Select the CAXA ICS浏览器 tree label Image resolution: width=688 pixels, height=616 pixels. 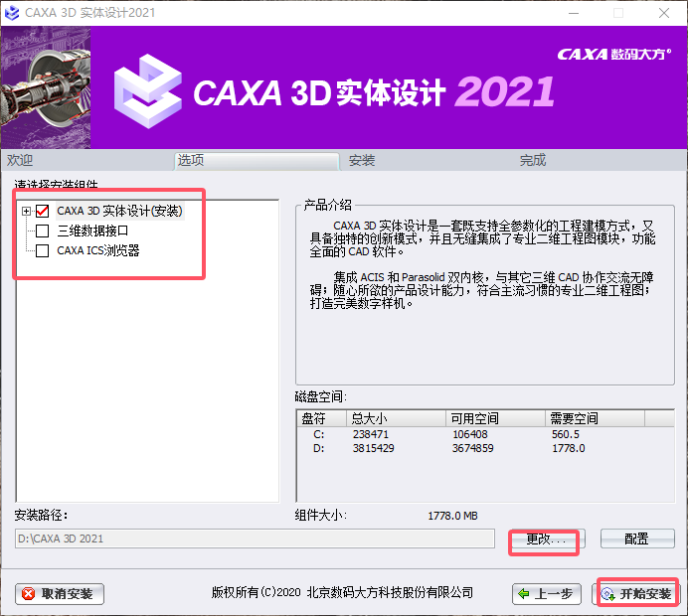(98, 250)
